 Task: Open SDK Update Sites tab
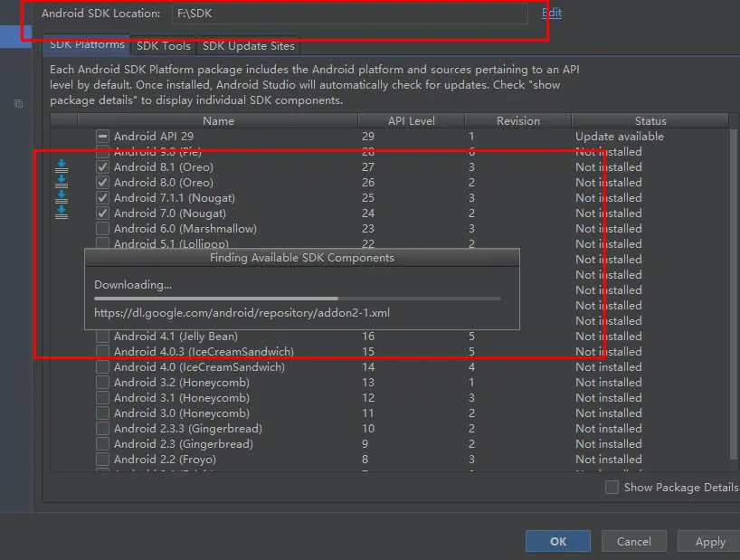point(248,46)
